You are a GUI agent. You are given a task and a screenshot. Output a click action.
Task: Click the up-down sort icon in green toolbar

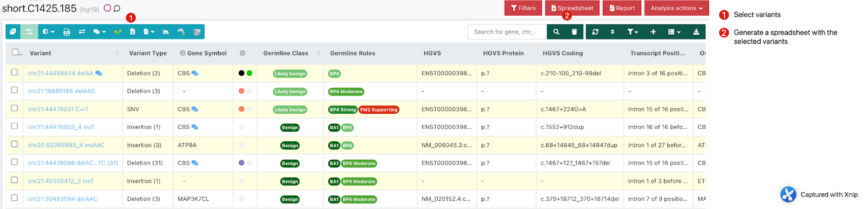pyautogui.click(x=612, y=32)
